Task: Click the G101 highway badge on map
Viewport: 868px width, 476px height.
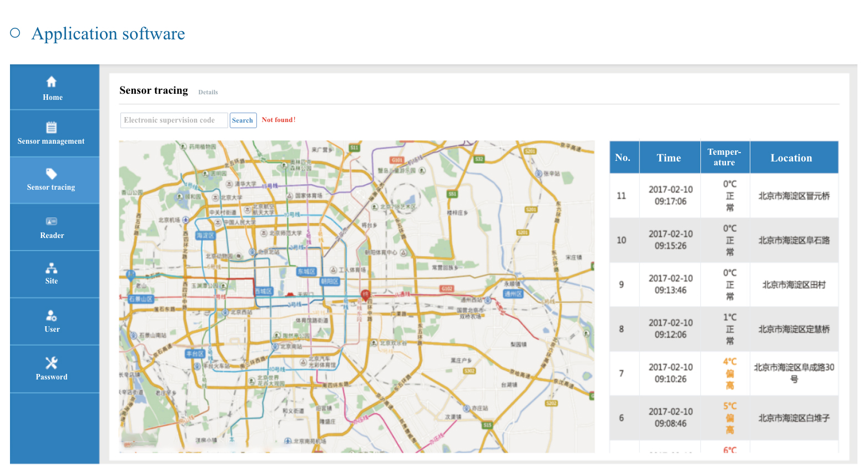Action: [x=397, y=160]
